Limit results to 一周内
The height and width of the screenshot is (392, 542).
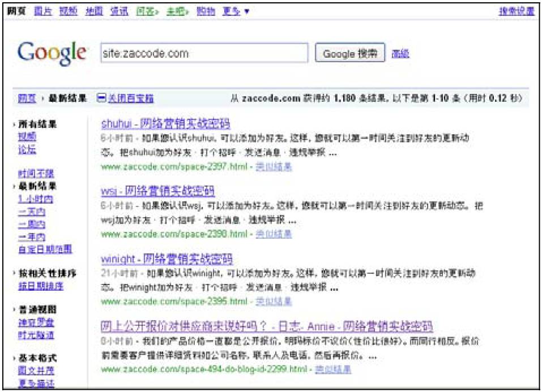pos(32,224)
